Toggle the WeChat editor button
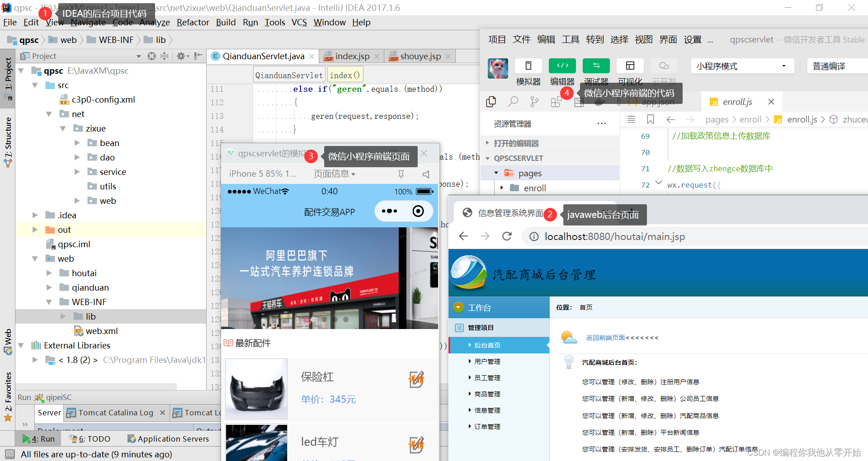This screenshot has height=461, width=868. coord(562,66)
